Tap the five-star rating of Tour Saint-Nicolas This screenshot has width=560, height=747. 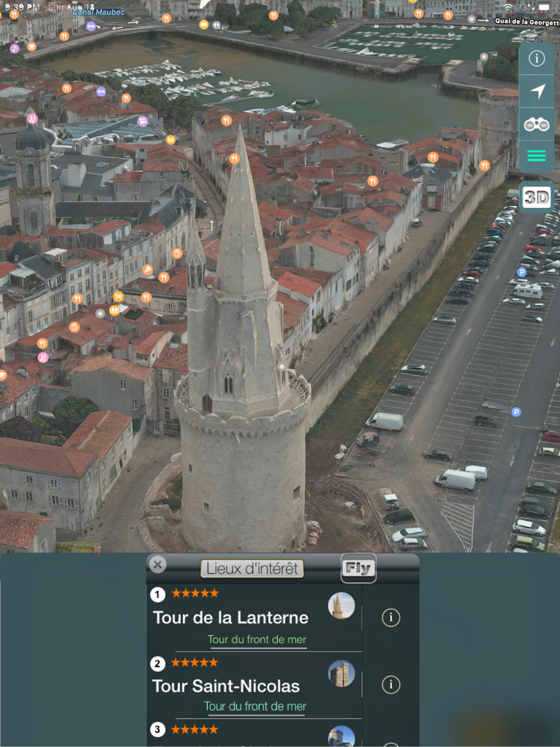[194, 662]
